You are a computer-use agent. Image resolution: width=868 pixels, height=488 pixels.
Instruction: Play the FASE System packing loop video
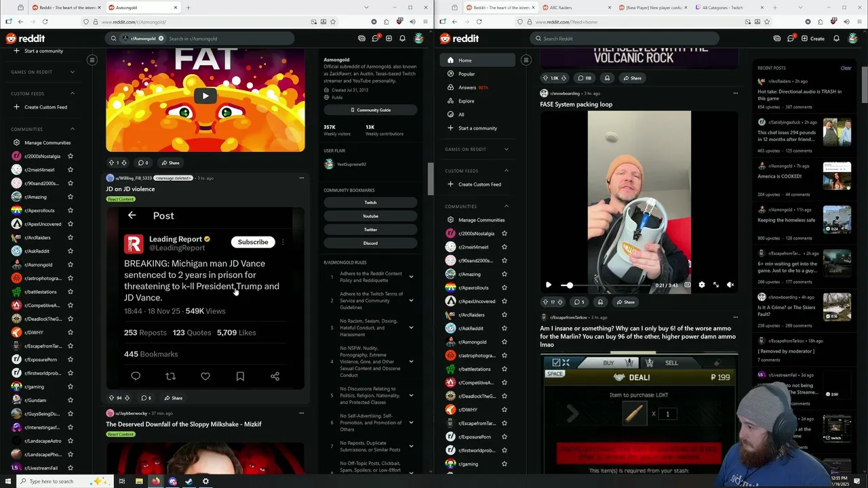point(549,285)
